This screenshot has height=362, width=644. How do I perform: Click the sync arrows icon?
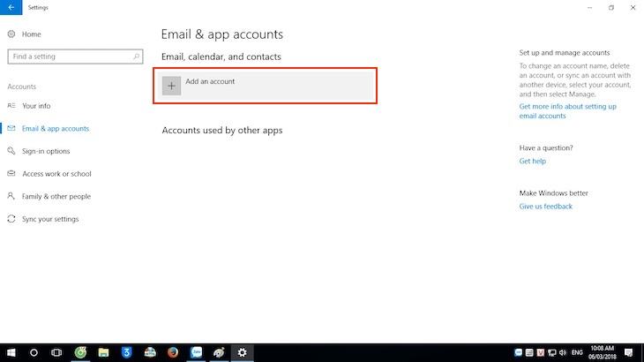11,219
